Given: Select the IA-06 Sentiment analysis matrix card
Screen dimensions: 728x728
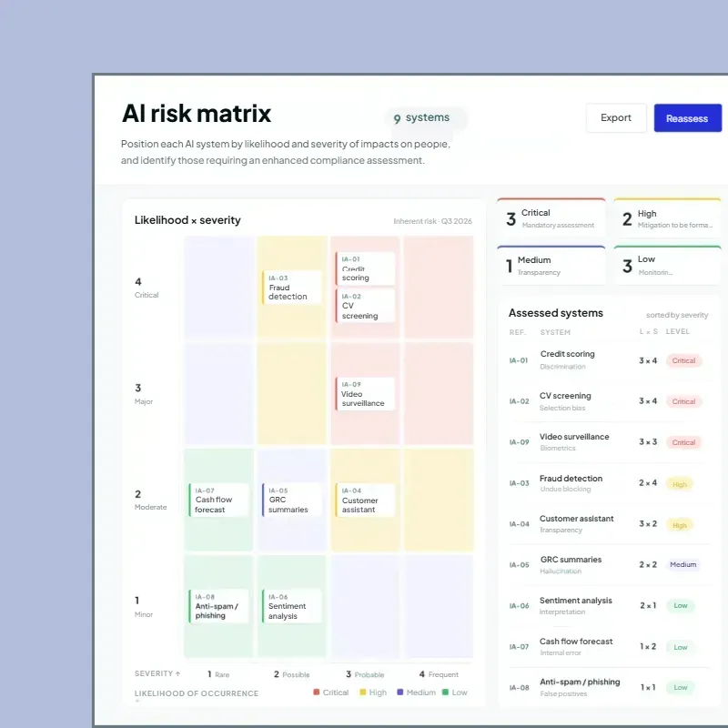Looking at the screenshot, I should pos(291,606).
